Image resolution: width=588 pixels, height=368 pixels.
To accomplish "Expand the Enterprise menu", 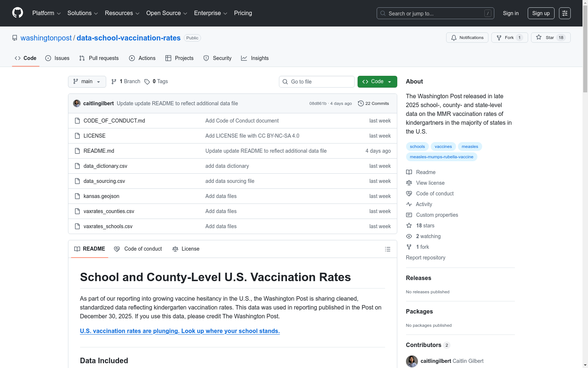I will [x=211, y=13].
